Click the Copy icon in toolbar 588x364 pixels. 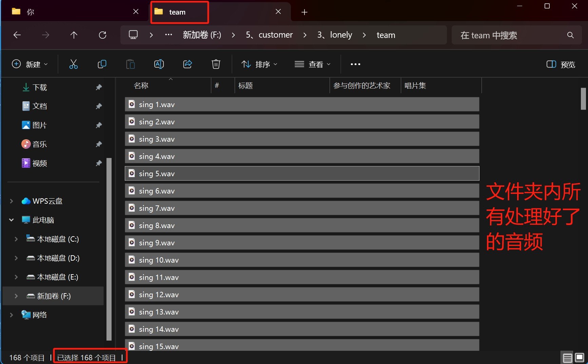[x=102, y=64]
